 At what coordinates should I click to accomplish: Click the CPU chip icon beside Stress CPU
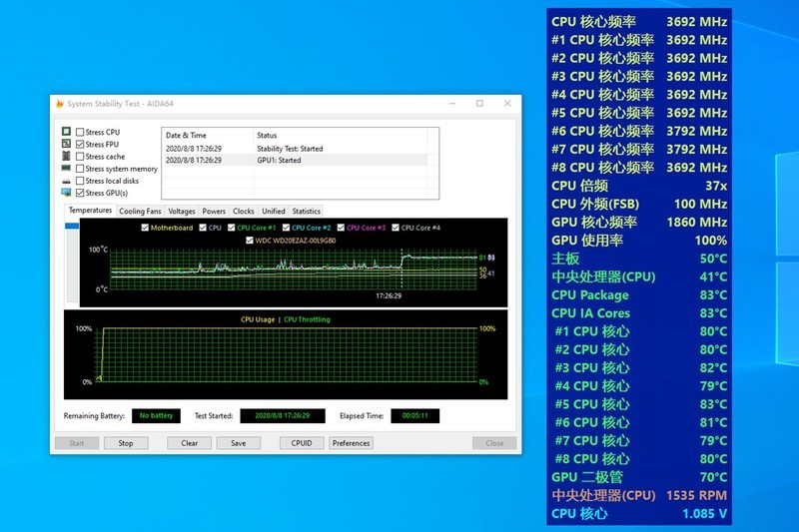pos(66,132)
